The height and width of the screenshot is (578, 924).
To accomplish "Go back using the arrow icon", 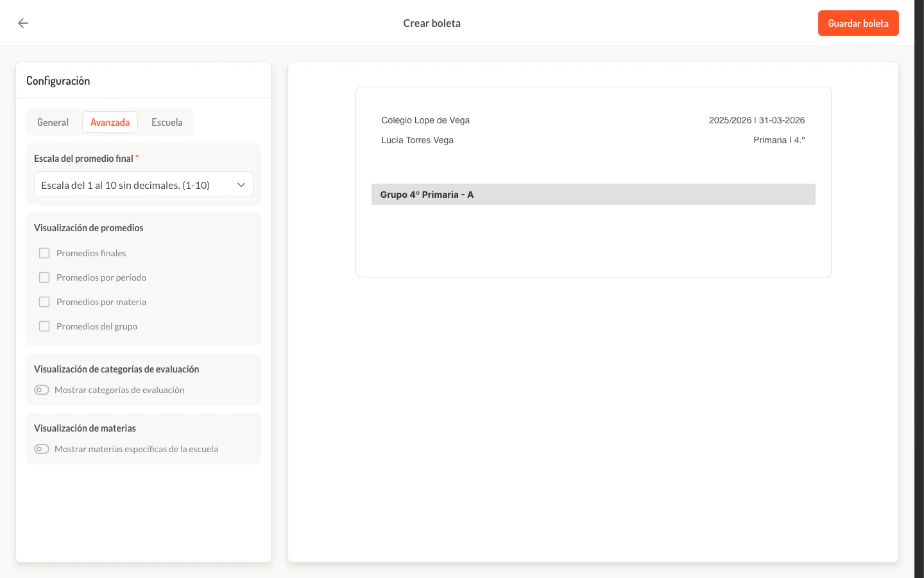I will [x=23, y=23].
